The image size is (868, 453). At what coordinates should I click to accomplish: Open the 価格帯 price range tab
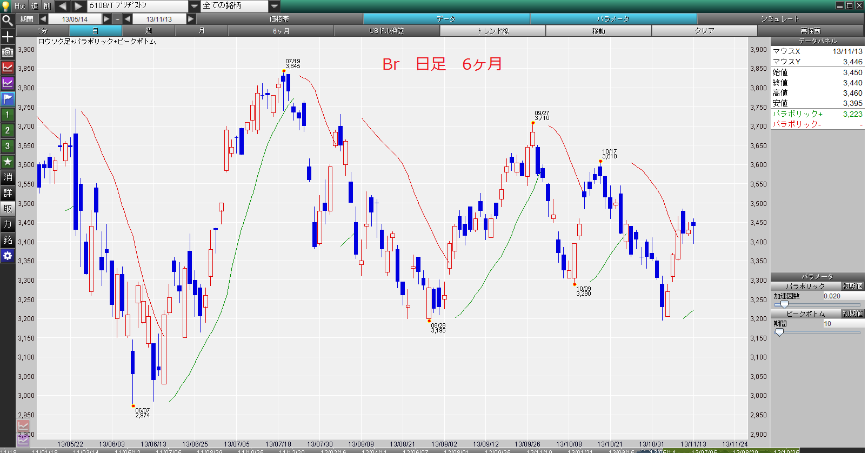279,19
